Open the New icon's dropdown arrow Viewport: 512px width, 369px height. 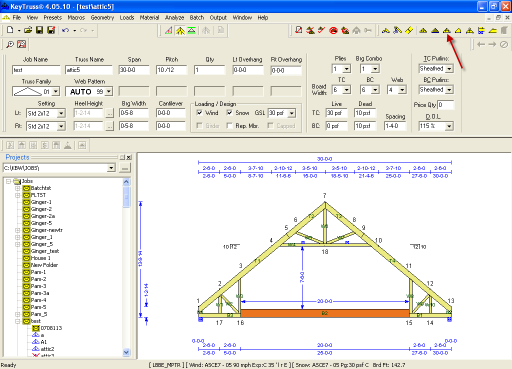point(19,31)
